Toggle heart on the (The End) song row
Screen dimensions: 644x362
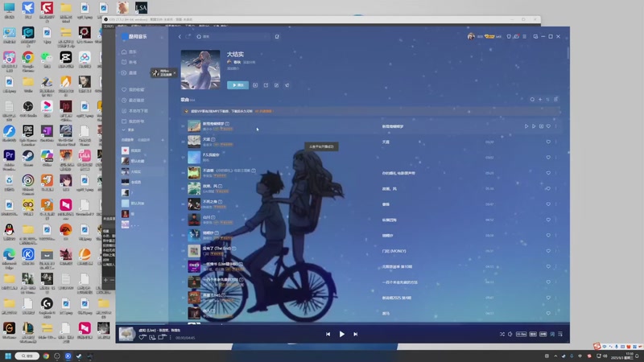[x=548, y=251]
